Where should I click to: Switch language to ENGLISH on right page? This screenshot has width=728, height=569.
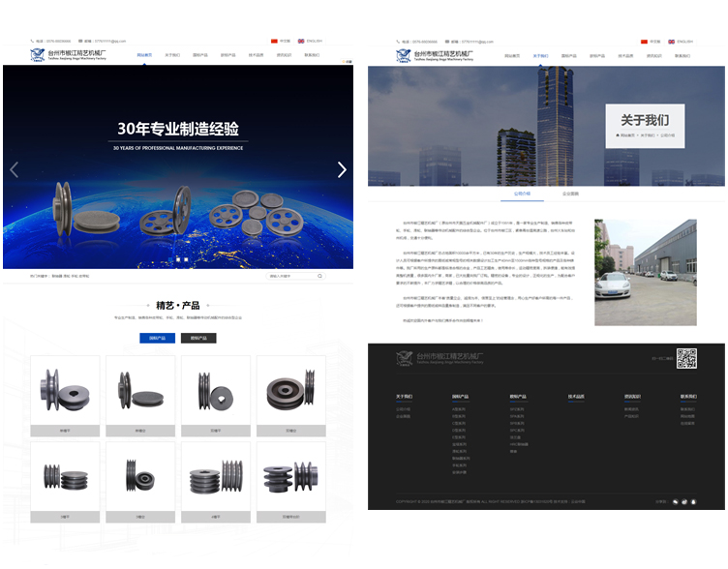tap(684, 42)
